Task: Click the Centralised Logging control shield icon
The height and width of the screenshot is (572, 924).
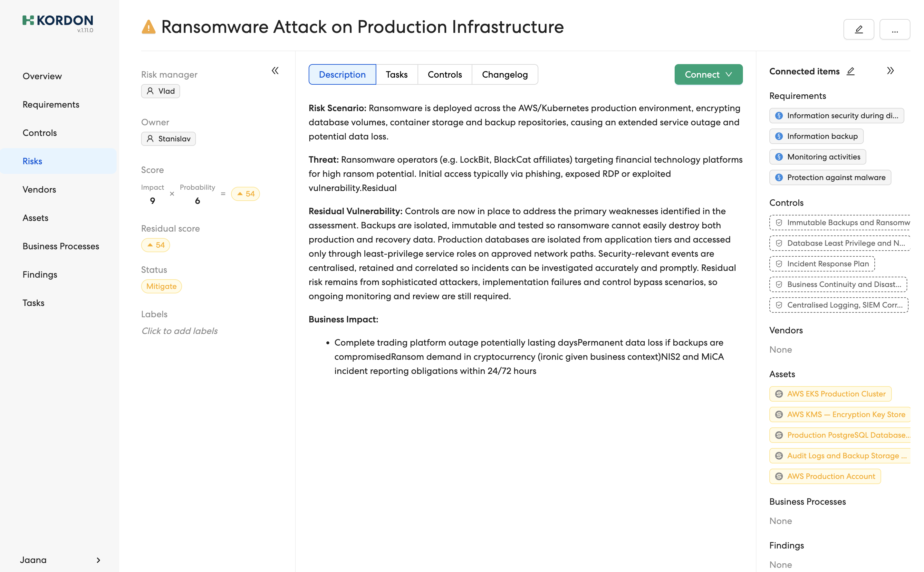Action: [x=779, y=305]
